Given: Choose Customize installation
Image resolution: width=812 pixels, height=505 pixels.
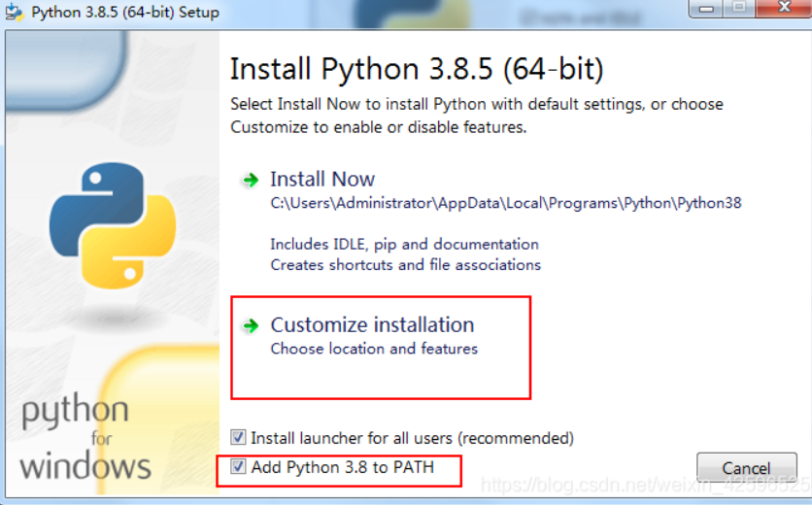Looking at the screenshot, I should tap(372, 324).
